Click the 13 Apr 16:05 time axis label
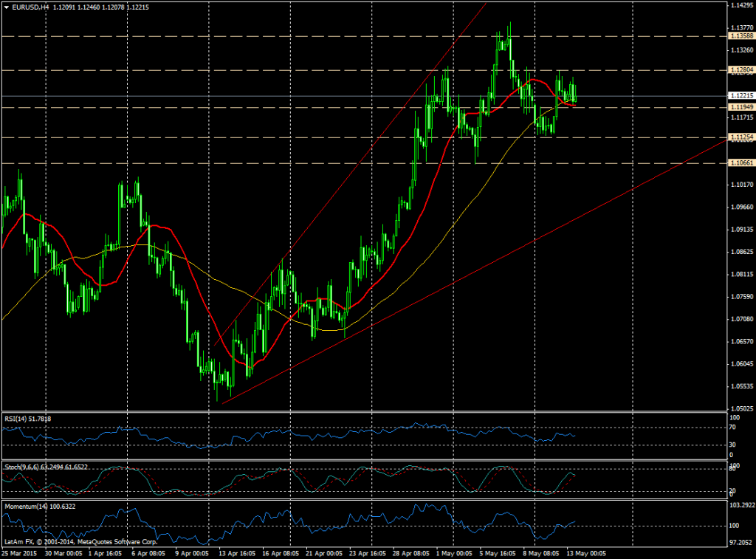The width and height of the screenshot is (756, 559). [x=236, y=552]
